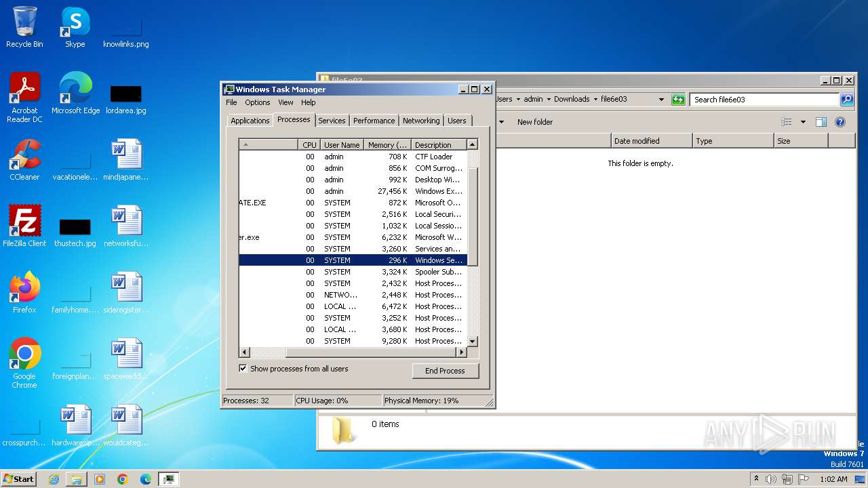Sort processes by Description column header
Image resolution: width=868 pixels, height=488 pixels.
439,145
